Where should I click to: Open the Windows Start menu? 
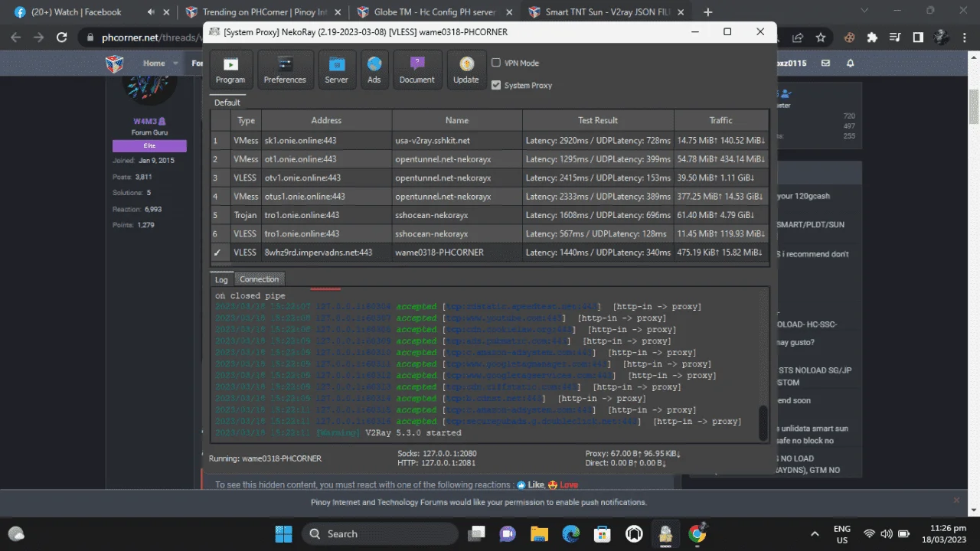[283, 533]
